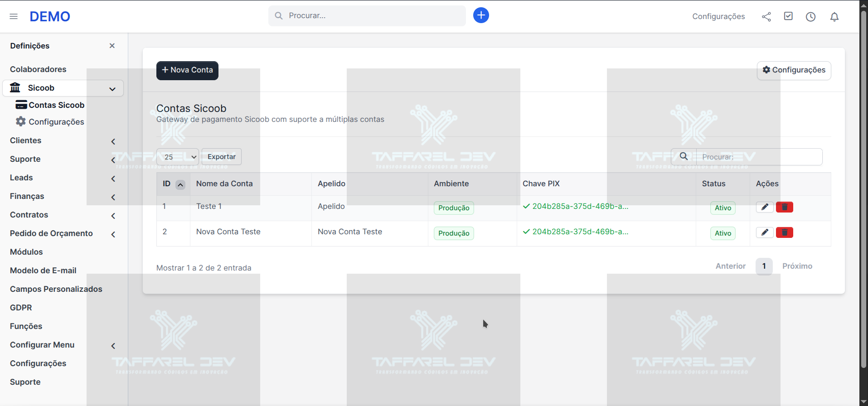Image resolution: width=868 pixels, height=406 pixels.
Task: Open Campos Personalizados settings
Action: pyautogui.click(x=56, y=289)
